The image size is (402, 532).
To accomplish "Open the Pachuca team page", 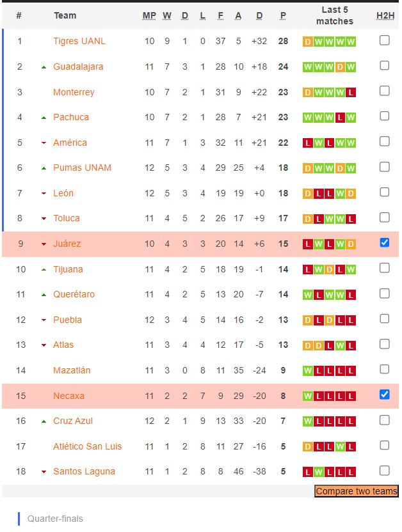I will (x=72, y=117).
